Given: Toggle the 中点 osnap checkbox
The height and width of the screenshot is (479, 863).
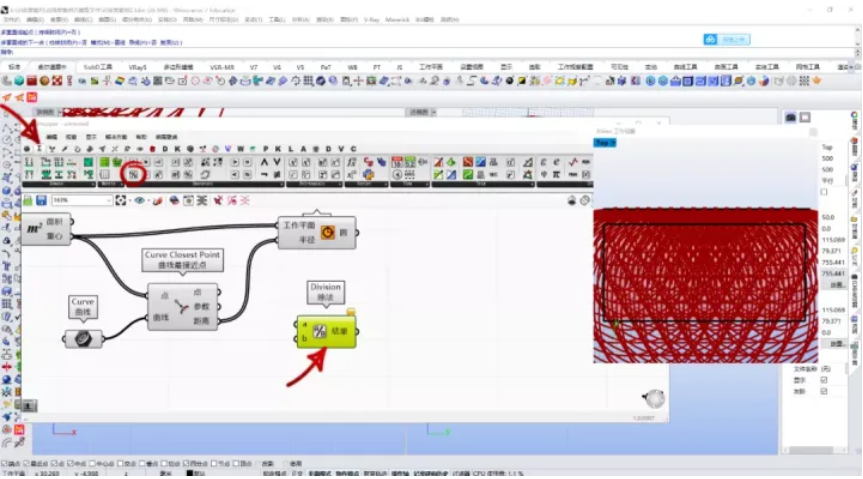Looking at the screenshot, I should [69, 464].
